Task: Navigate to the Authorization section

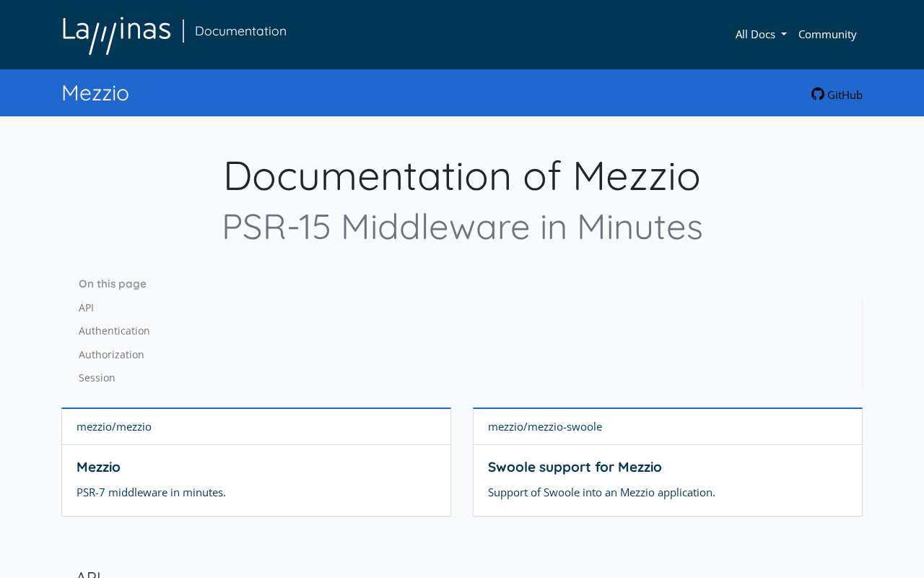Action: 111,355
